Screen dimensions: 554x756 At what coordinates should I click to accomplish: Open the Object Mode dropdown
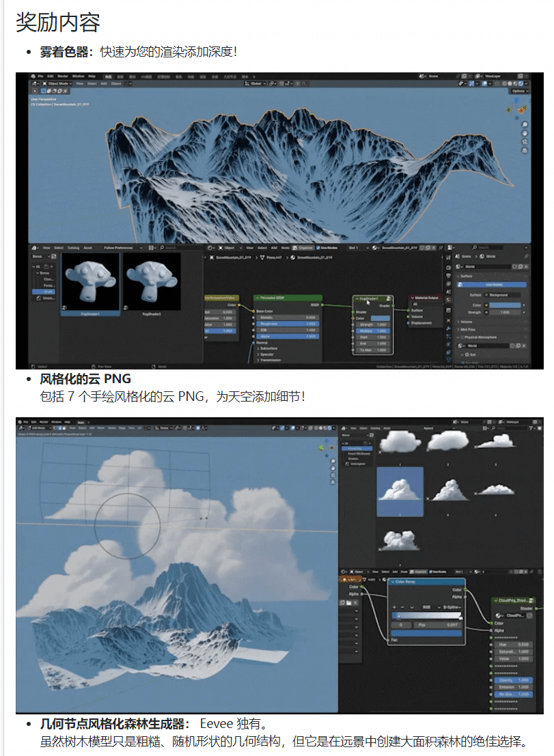(x=59, y=83)
